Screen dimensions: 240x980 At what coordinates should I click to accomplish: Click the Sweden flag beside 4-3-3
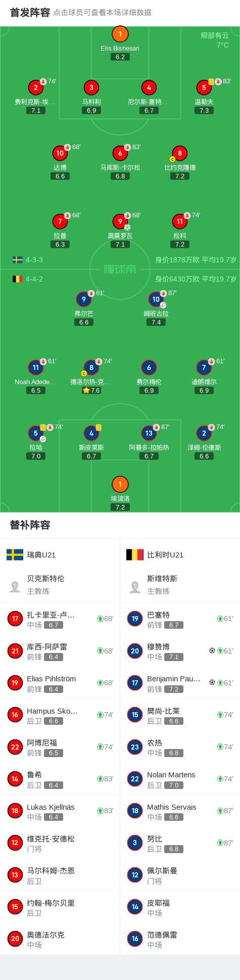(18, 260)
